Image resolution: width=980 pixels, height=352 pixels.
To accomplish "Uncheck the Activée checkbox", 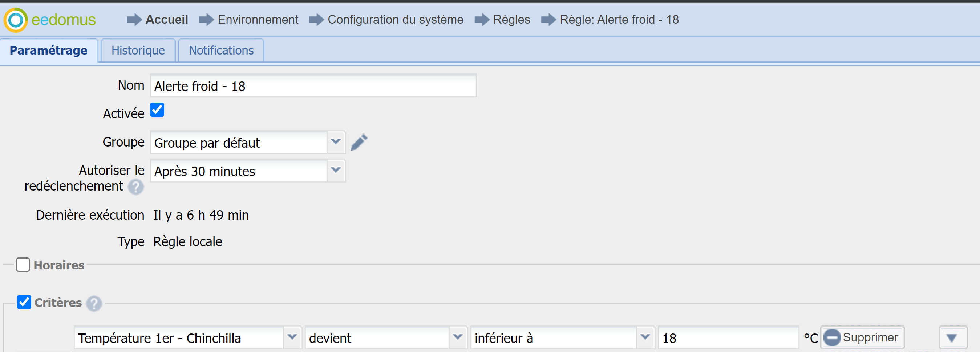I will click(x=157, y=110).
